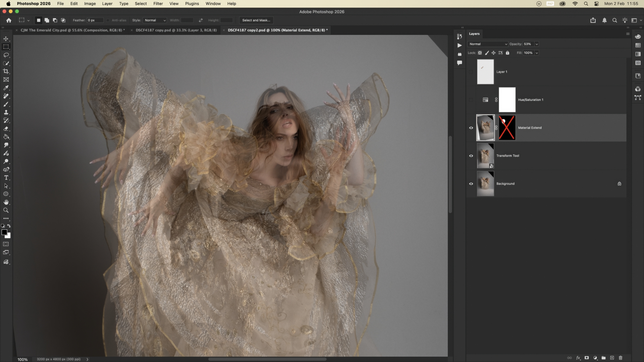Expand the Opacity slider dropdown

click(x=537, y=44)
